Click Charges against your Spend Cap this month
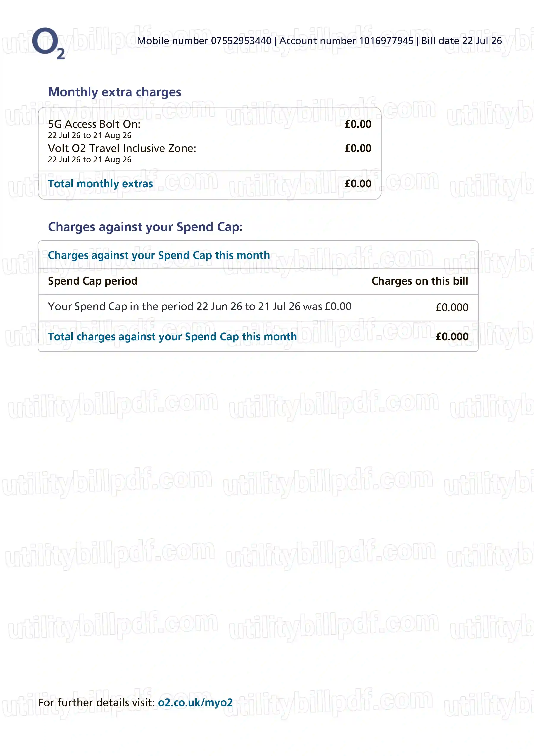 [159, 255]
